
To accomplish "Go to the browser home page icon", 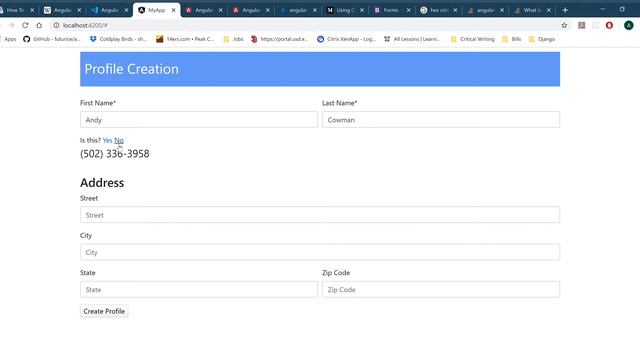I will [x=39, y=25].
